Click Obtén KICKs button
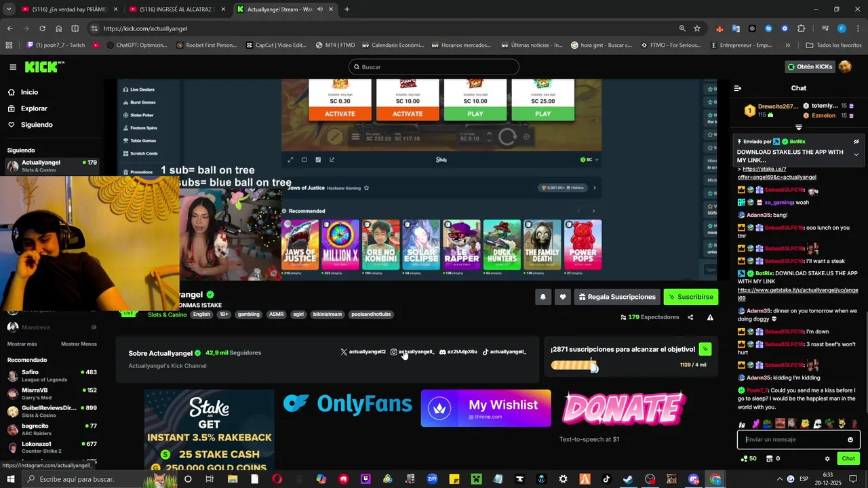The width and height of the screenshot is (868, 488). (x=810, y=67)
